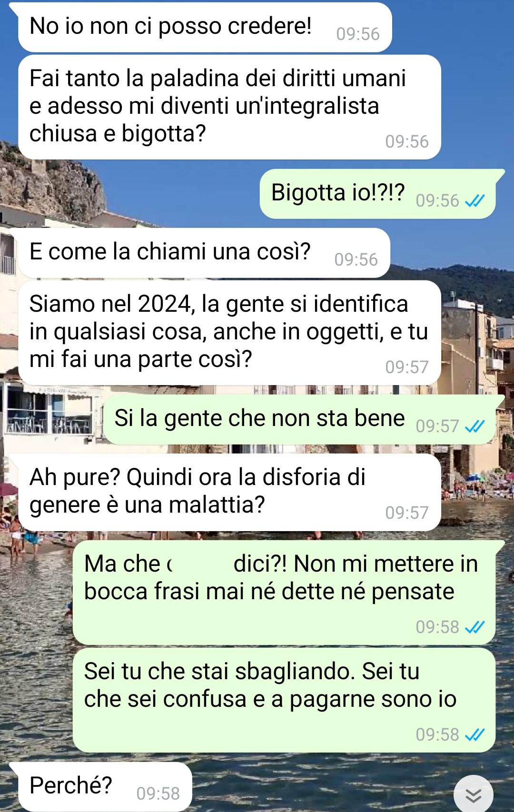This screenshot has height=812, width=514.
Task: Tap double check marks on 'Si la gente che non sta bene'
Action: [x=474, y=426]
